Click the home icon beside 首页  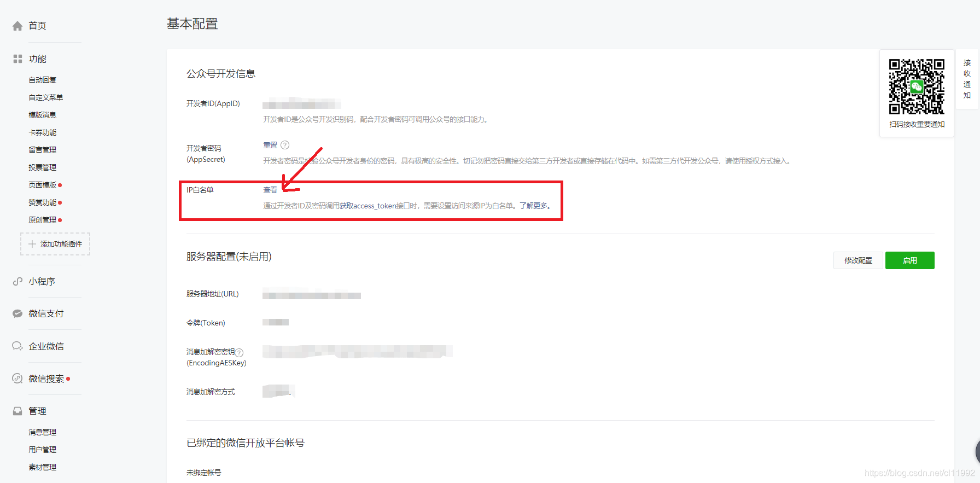(x=17, y=26)
